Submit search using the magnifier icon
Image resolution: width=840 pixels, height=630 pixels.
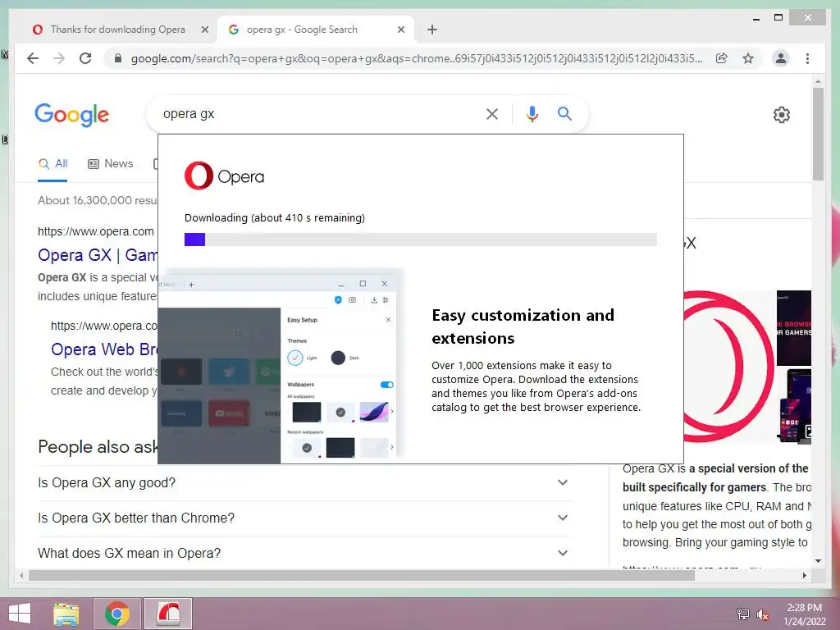[564, 113]
